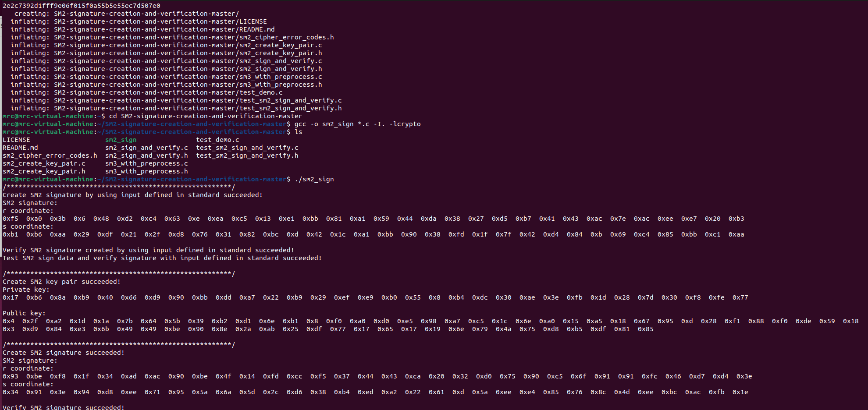This screenshot has width=868, height=410.
Task: Click the 'Verify SM2 signature succeeded!' bottom line
Action: tap(64, 407)
